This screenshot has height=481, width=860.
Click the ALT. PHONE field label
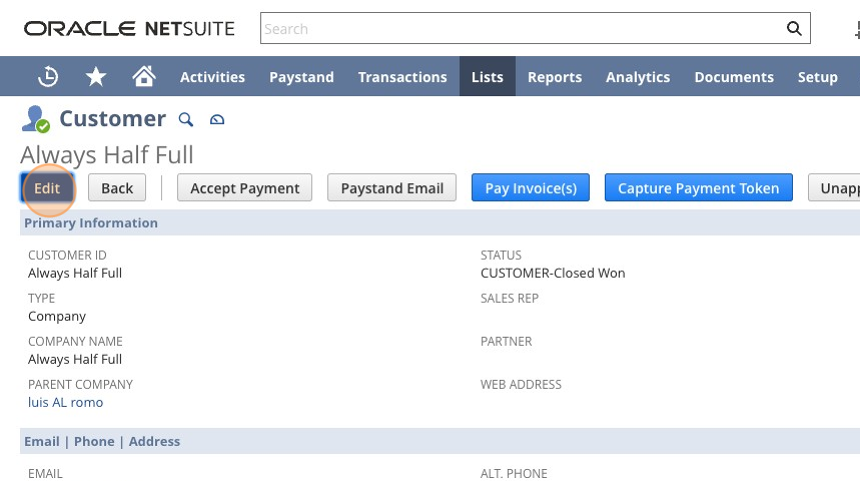pyautogui.click(x=514, y=473)
